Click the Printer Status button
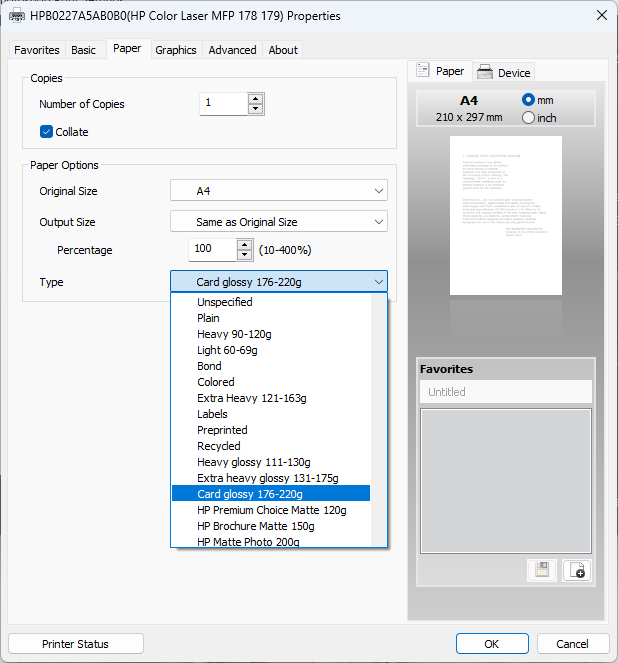This screenshot has height=663, width=618. click(75, 644)
